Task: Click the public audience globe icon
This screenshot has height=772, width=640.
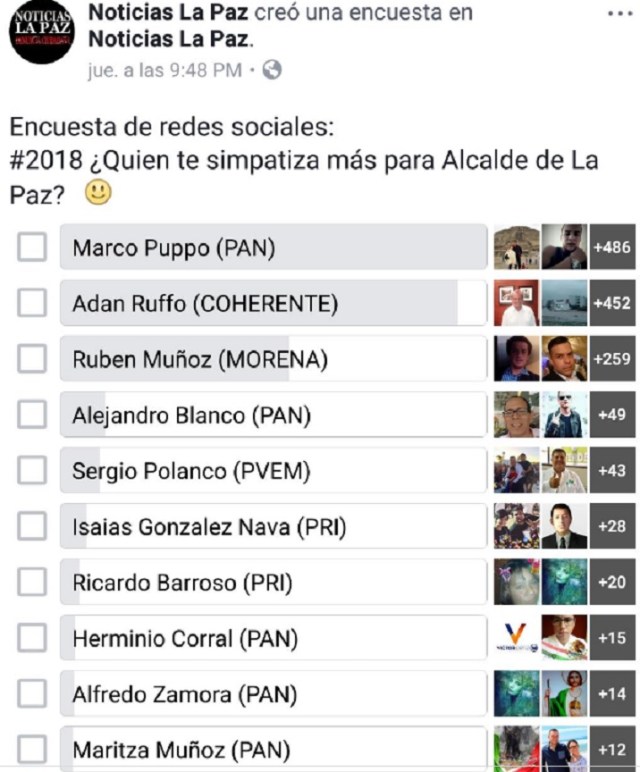Action: click(271, 70)
